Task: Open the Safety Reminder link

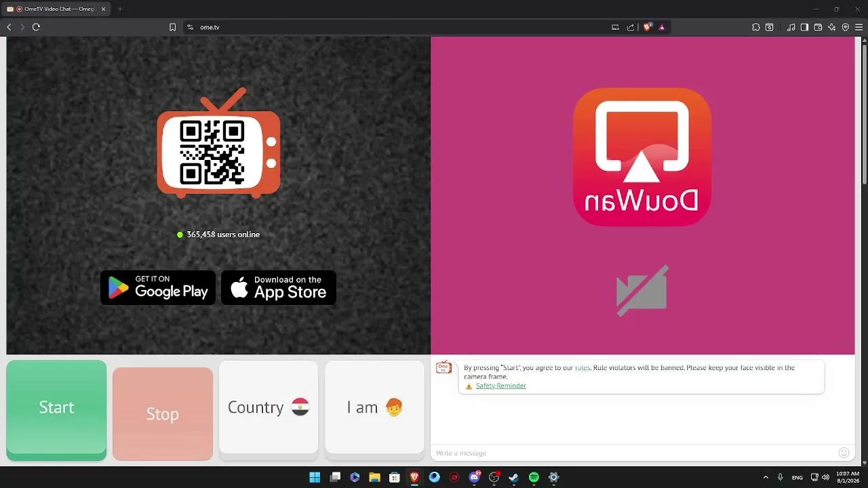Action: coord(500,386)
